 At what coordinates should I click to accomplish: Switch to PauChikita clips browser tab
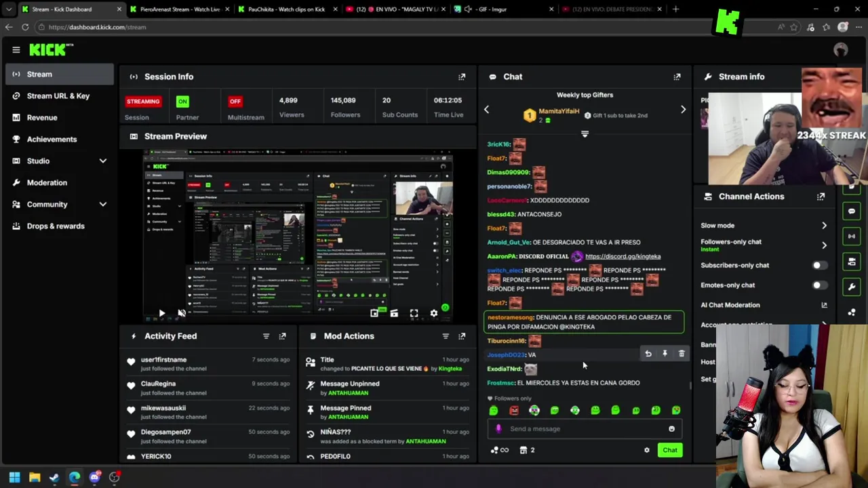pyautogui.click(x=287, y=9)
